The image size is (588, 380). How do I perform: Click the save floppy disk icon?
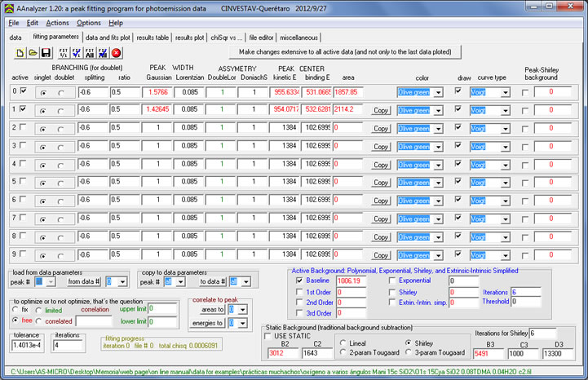(x=46, y=52)
